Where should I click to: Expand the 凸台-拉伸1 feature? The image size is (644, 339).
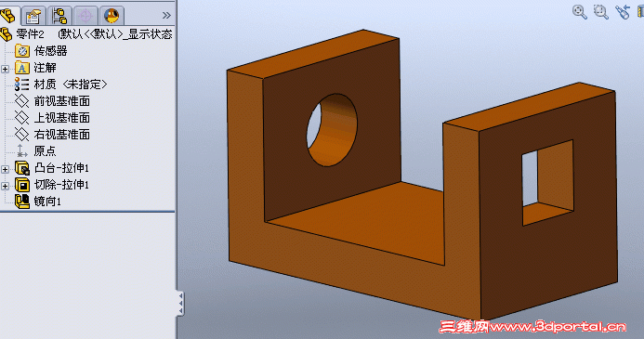[x=5, y=169]
